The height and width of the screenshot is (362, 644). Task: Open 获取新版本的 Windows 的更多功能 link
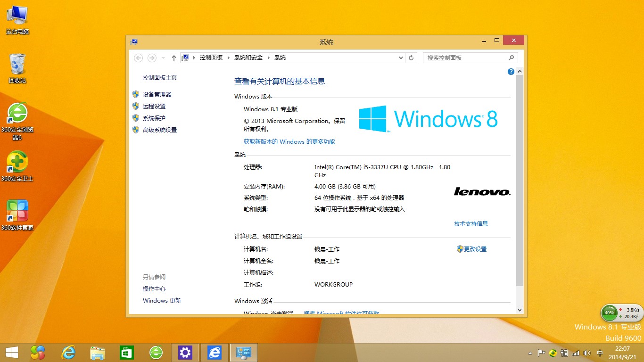[289, 141]
